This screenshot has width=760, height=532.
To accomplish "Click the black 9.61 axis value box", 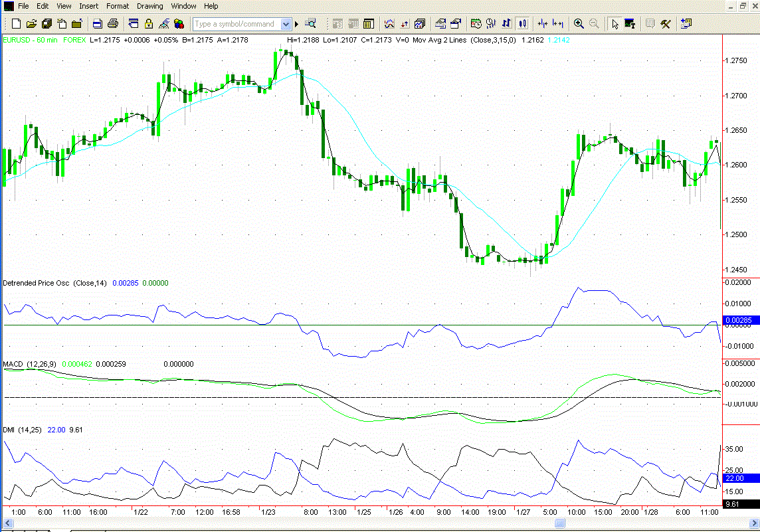I will 741,504.
